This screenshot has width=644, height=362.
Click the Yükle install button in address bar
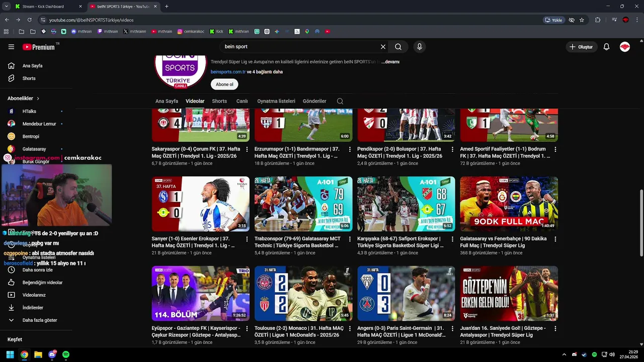point(553,20)
